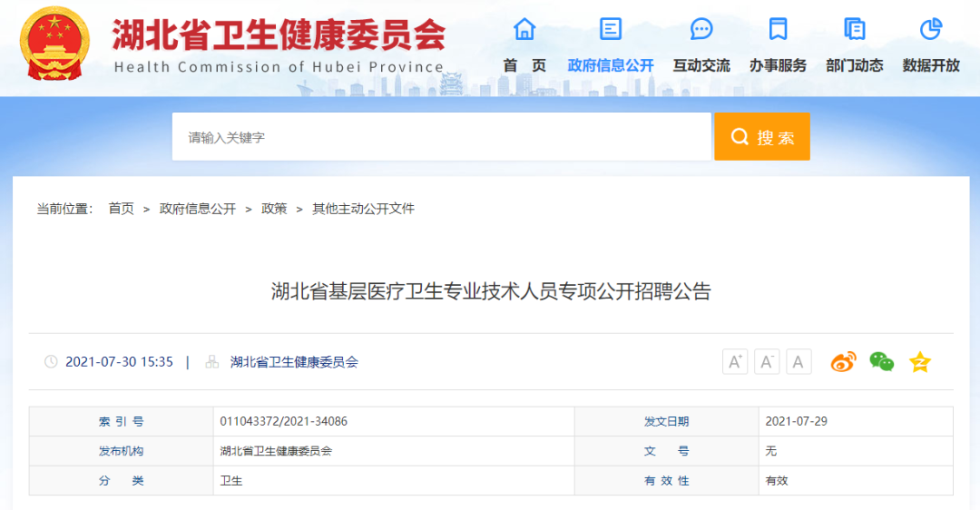Click the national emblem logo

54,44
